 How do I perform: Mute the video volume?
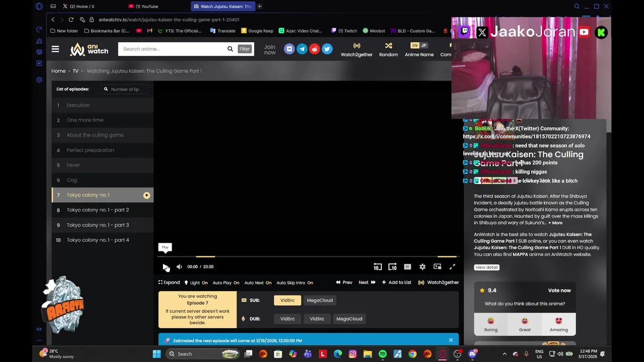click(x=179, y=267)
